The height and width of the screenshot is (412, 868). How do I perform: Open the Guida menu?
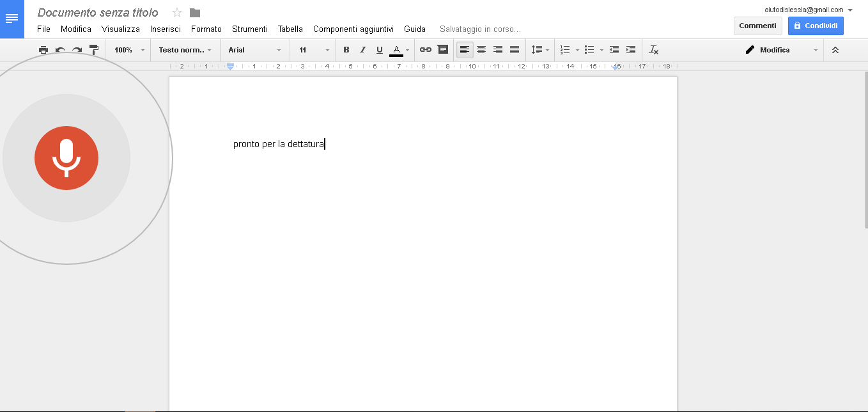pos(415,29)
